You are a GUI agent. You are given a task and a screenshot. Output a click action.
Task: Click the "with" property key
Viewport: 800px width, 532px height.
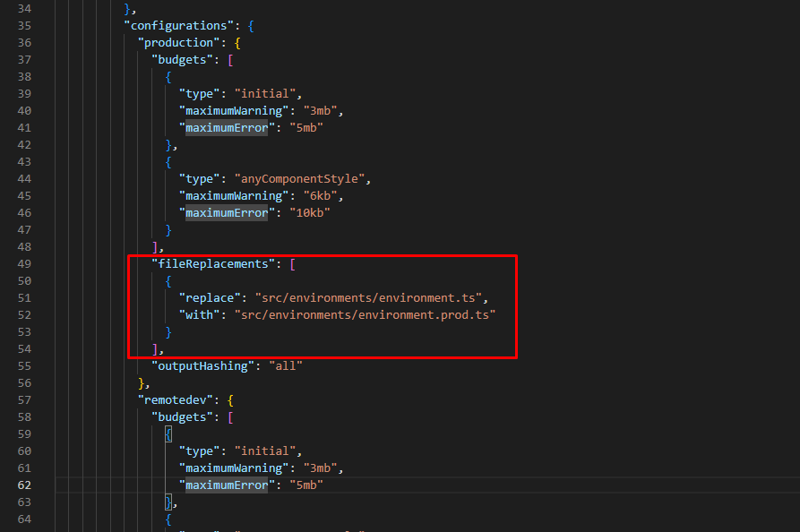200,314
